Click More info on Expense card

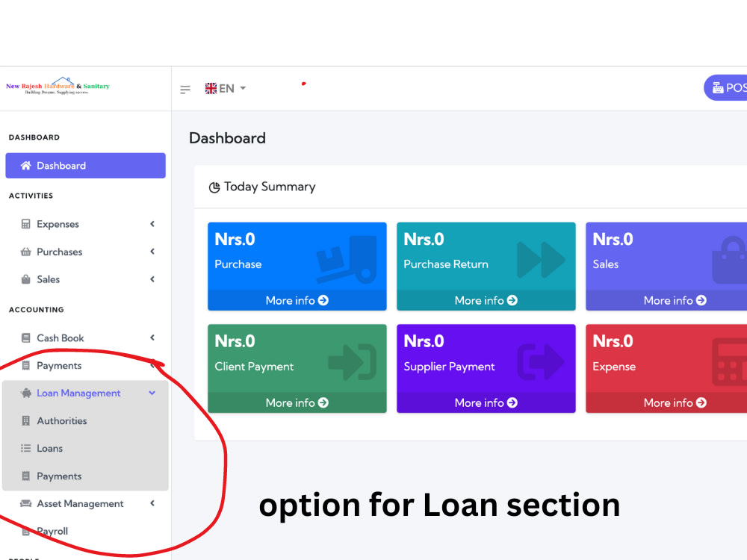675,403
